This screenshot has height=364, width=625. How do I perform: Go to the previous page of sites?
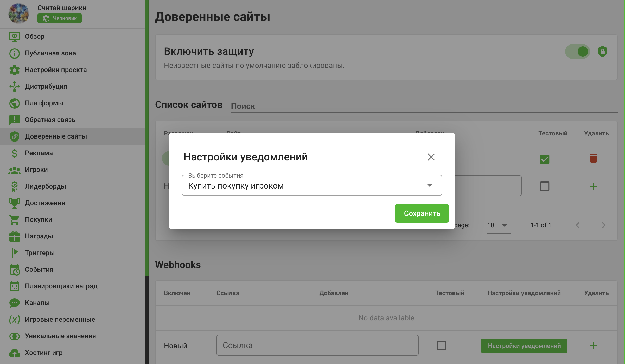[x=578, y=225]
